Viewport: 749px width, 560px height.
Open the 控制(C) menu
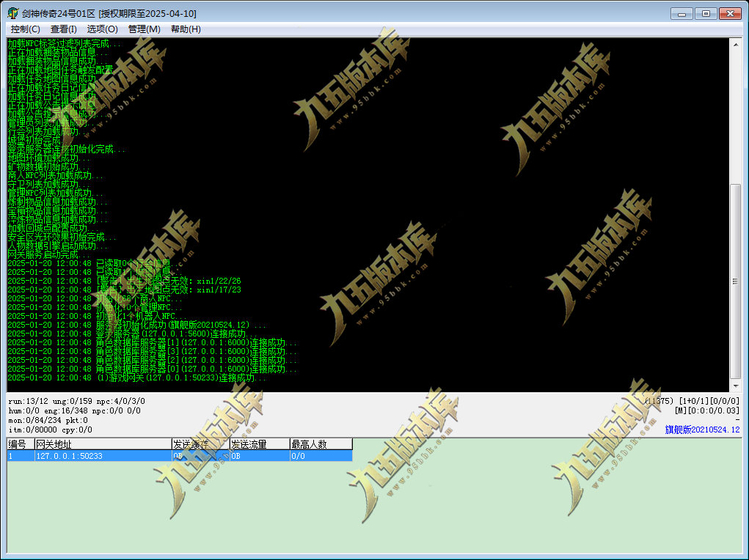coord(26,29)
